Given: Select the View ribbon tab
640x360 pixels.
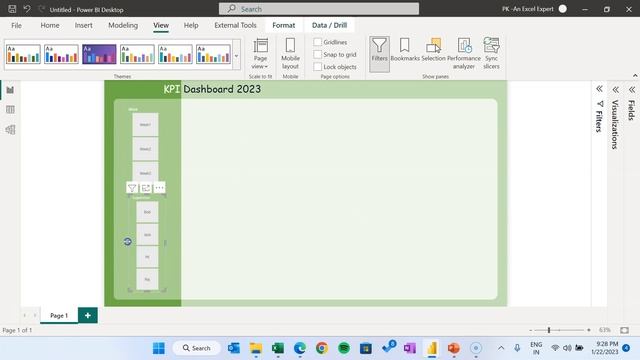Looking at the screenshot, I should (161, 25).
